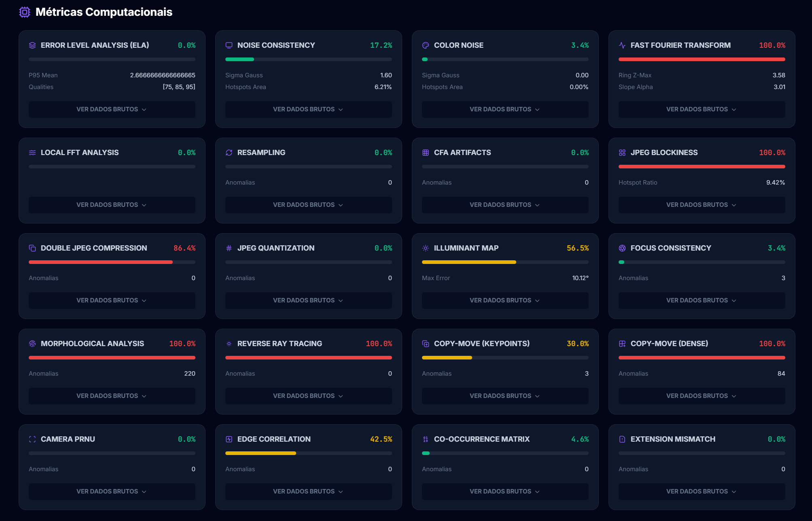Click the grid icon next to CFA Artifacts
The image size is (812, 521).
425,153
